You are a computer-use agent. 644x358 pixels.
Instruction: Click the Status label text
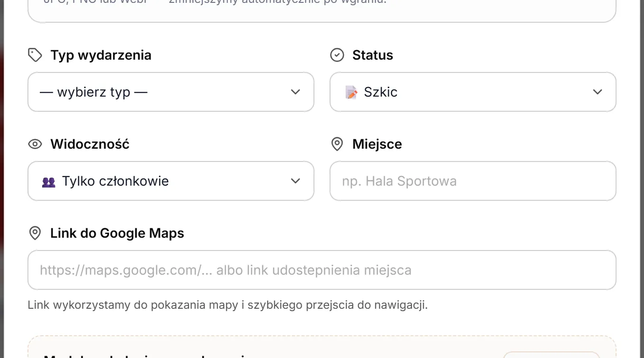click(373, 55)
